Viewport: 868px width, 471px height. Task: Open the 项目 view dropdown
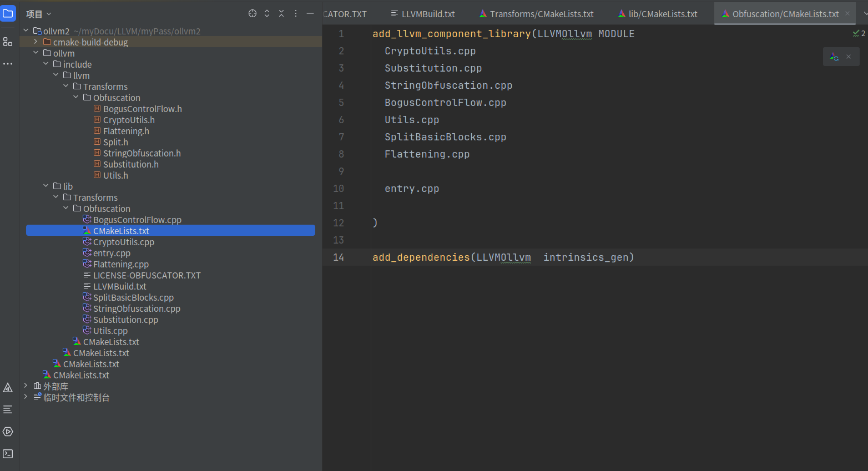pos(39,14)
